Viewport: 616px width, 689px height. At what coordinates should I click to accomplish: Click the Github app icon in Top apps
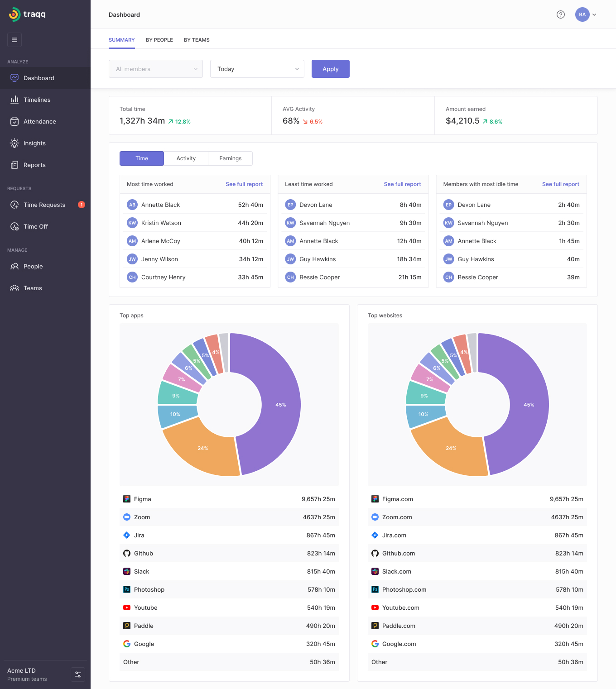click(127, 553)
